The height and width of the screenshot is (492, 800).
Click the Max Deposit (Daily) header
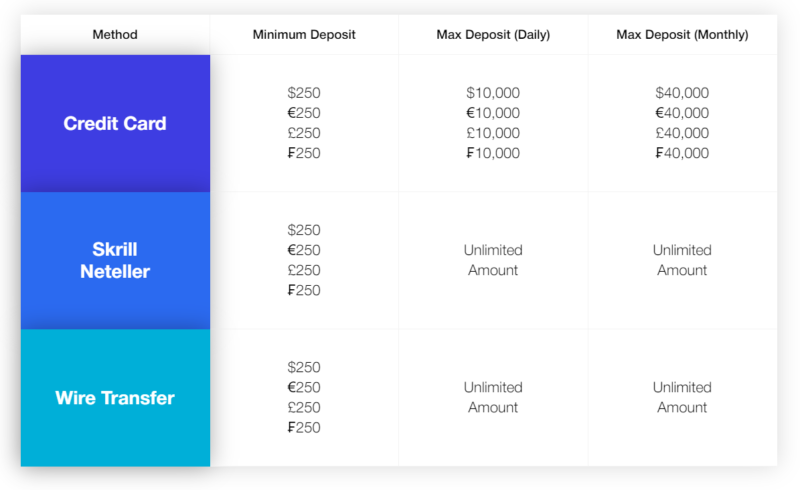click(493, 35)
